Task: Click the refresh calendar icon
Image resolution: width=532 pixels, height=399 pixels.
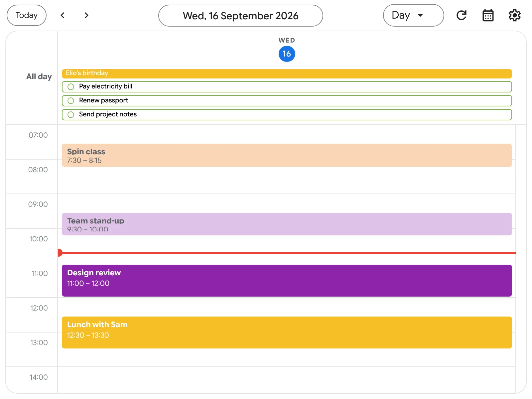Action: 462,15
